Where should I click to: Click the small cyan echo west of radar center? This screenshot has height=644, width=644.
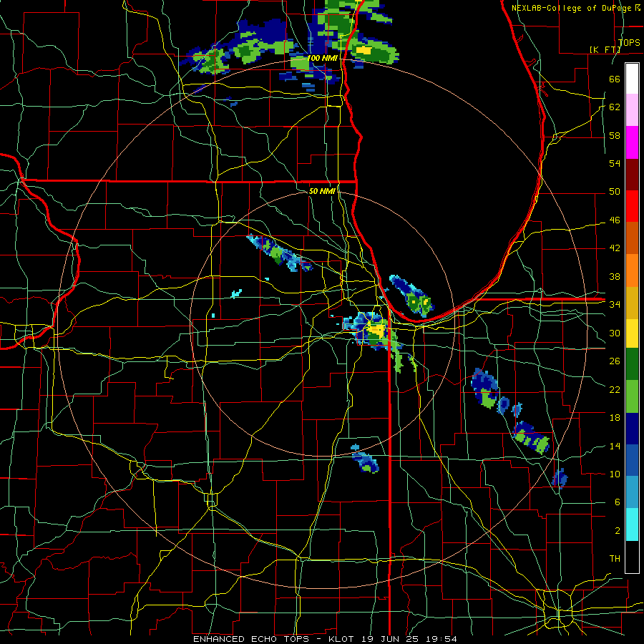point(236,293)
